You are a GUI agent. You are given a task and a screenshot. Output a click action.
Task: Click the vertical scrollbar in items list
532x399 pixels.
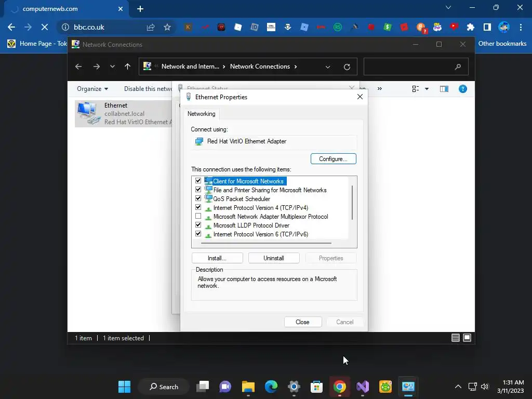point(352,203)
